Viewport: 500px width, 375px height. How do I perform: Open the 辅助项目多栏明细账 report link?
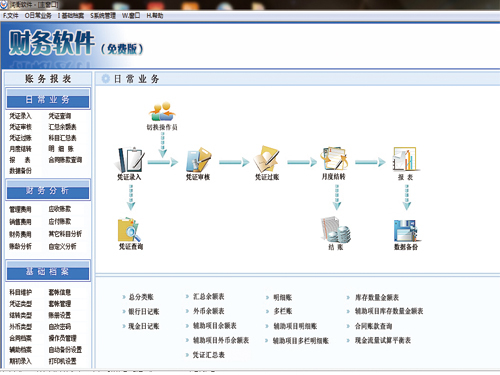click(301, 341)
